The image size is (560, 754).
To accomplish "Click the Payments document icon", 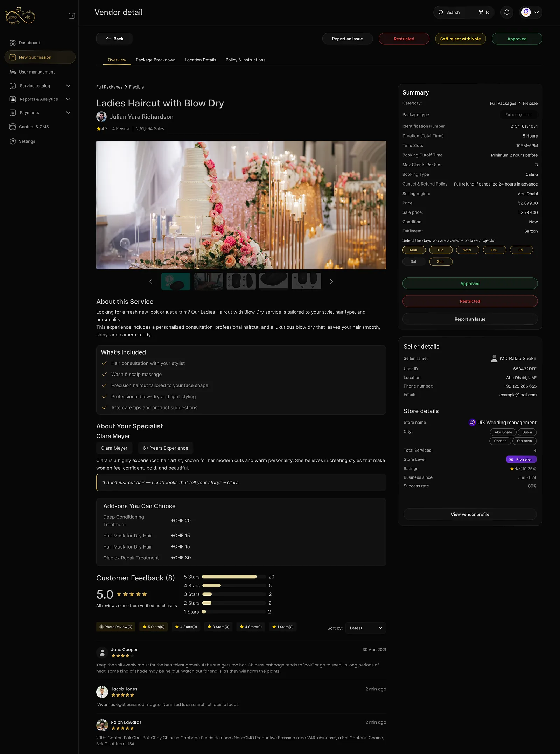I will coord(13,112).
